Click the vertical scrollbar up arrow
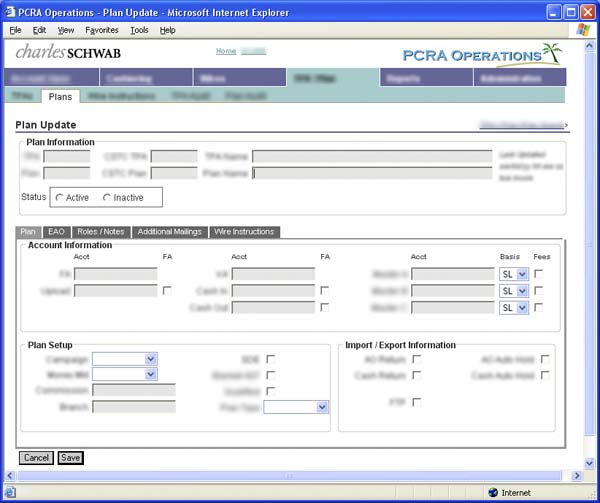This screenshot has width=600, height=503. coord(589,46)
